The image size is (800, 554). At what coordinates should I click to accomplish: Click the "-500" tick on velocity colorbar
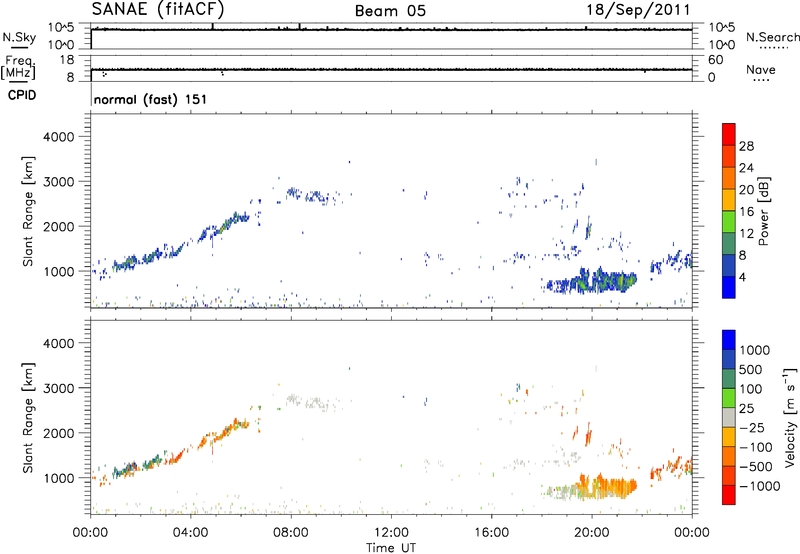(x=756, y=467)
